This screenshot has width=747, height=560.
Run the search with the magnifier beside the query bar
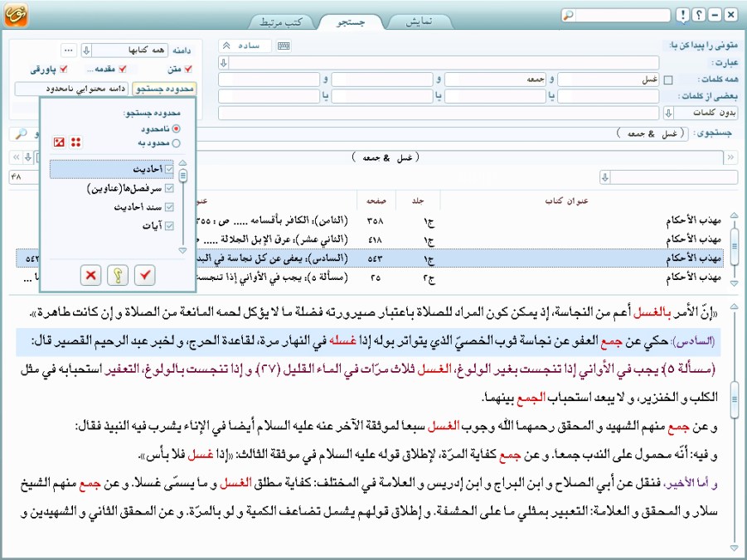click(21, 134)
